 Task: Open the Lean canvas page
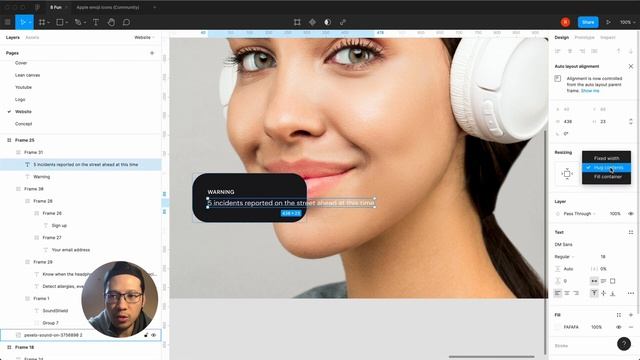pyautogui.click(x=27, y=75)
